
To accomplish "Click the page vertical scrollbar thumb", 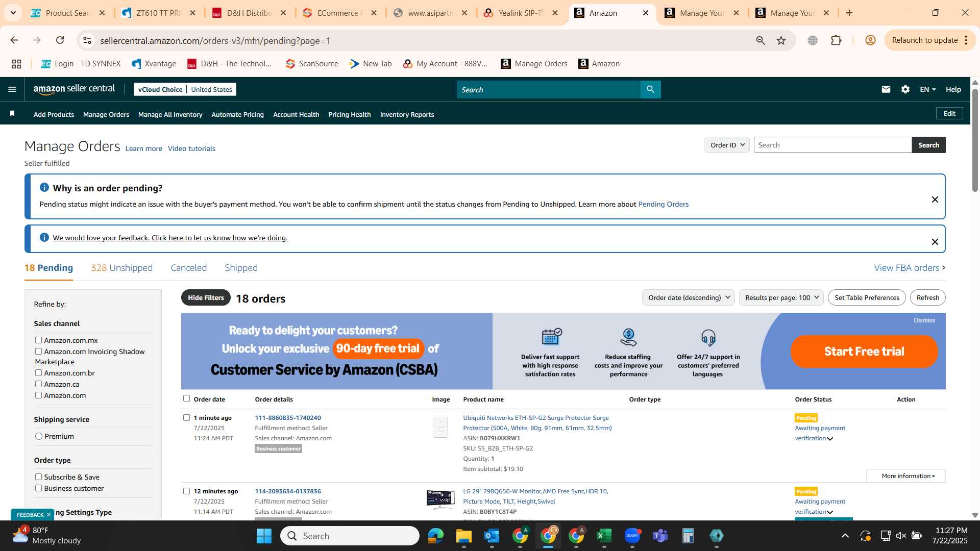I will (975, 139).
